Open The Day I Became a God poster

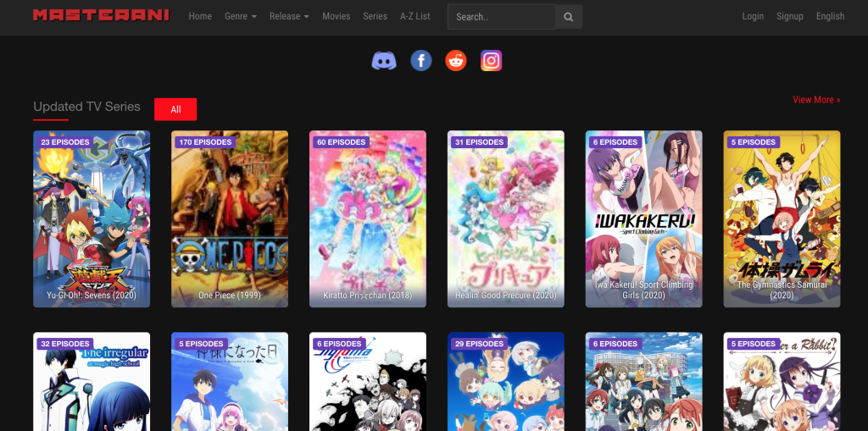[230, 382]
